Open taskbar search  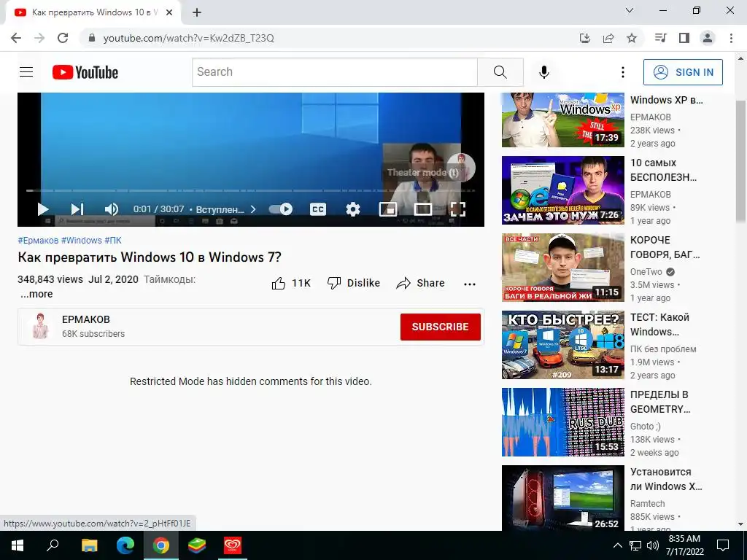tap(53, 545)
